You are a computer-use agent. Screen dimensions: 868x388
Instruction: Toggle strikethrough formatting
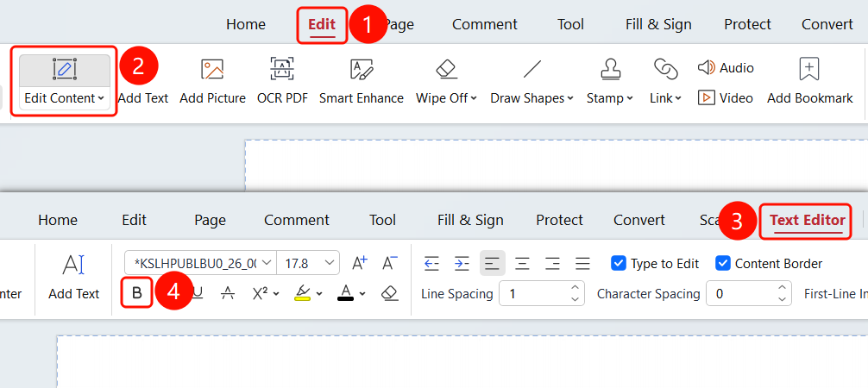coord(227,293)
